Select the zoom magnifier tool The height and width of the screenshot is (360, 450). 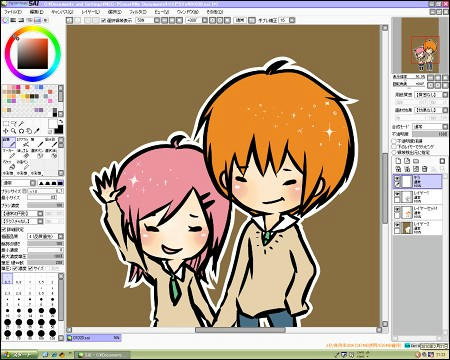pyautogui.click(x=13, y=131)
